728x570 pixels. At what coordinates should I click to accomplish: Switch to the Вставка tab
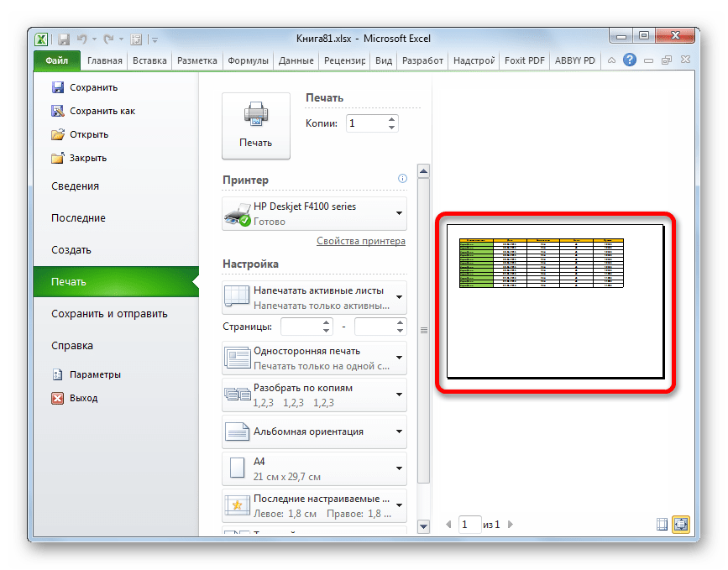(x=149, y=60)
